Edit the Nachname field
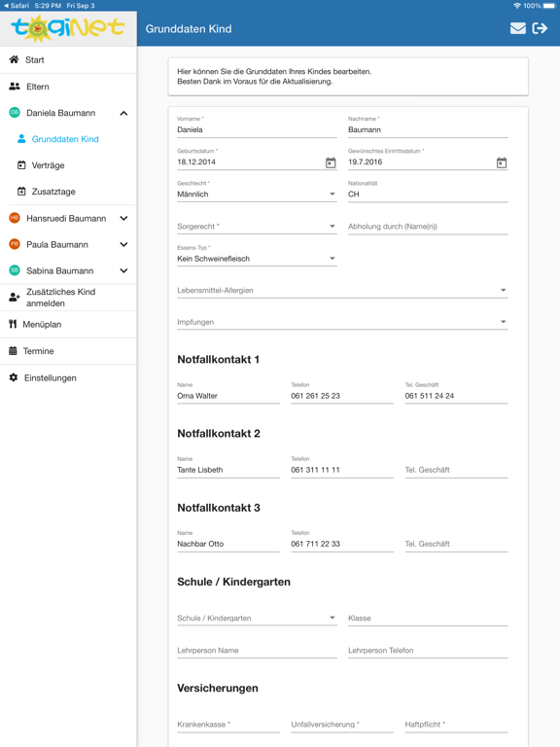The image size is (560, 747). (x=428, y=129)
